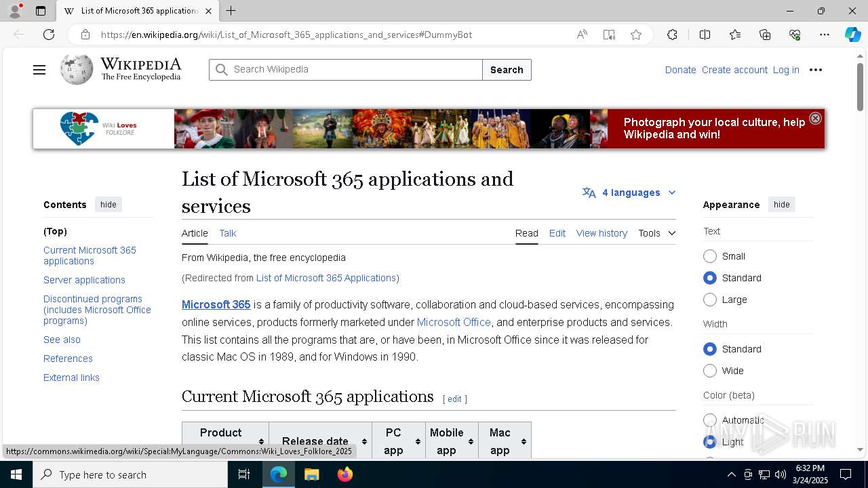Click the Windows taskbar search box

point(130,474)
